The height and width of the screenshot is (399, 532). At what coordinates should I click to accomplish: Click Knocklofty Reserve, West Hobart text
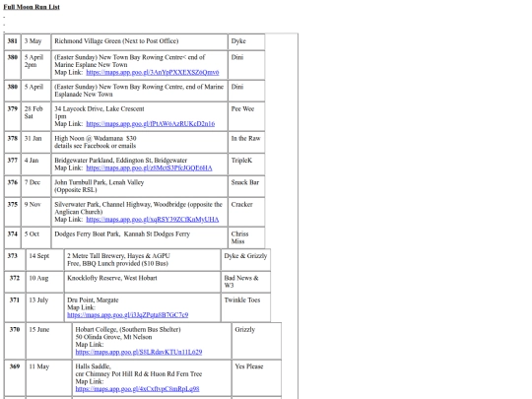point(112,278)
